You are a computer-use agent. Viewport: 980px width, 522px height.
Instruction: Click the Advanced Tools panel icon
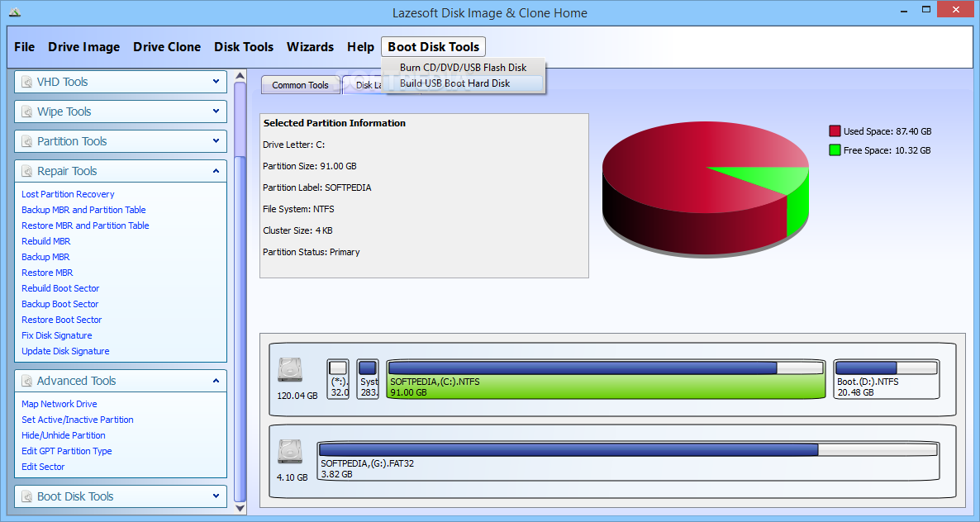click(27, 381)
